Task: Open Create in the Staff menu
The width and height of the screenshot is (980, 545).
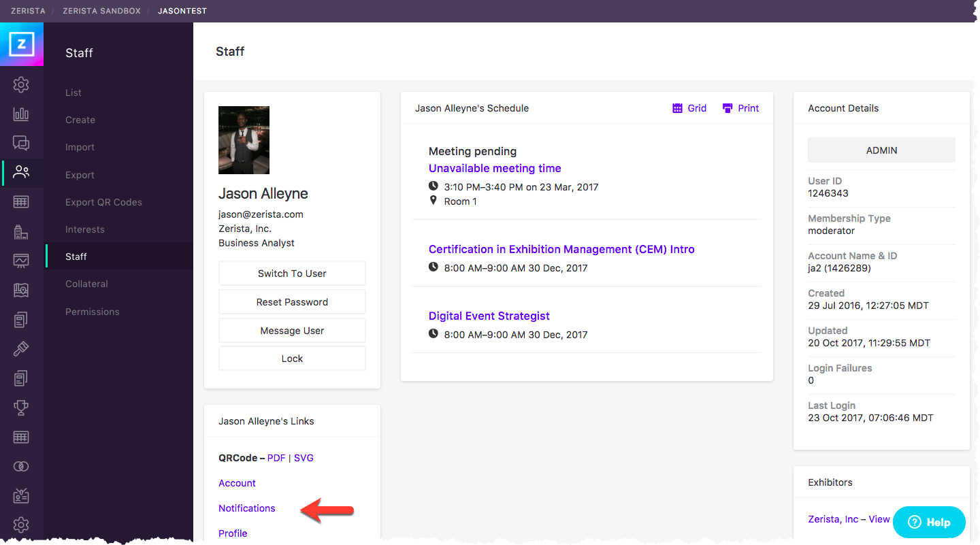Action: pos(80,120)
